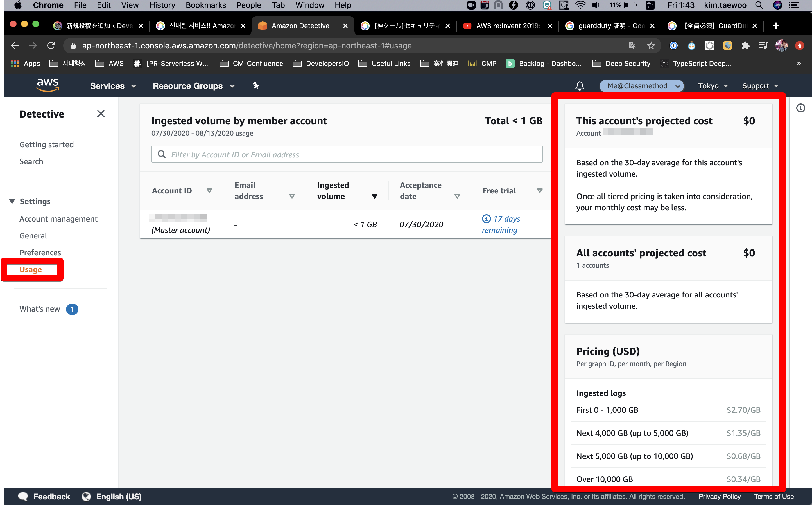Open the Me@Classmethod account dropdown

click(x=641, y=86)
